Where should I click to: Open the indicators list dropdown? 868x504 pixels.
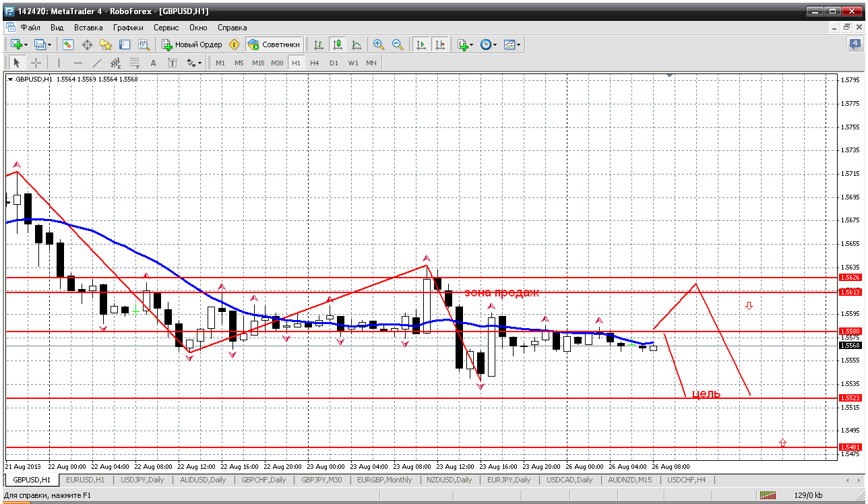tap(465, 44)
